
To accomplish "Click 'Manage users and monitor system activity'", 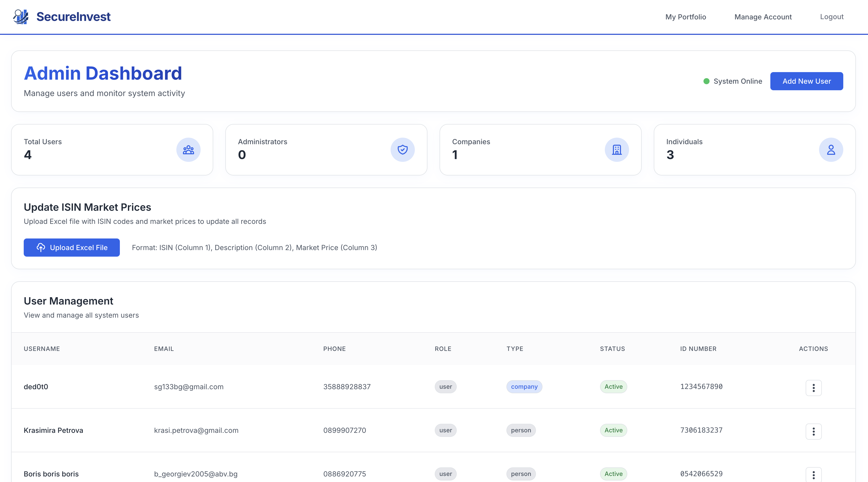I will point(104,93).
